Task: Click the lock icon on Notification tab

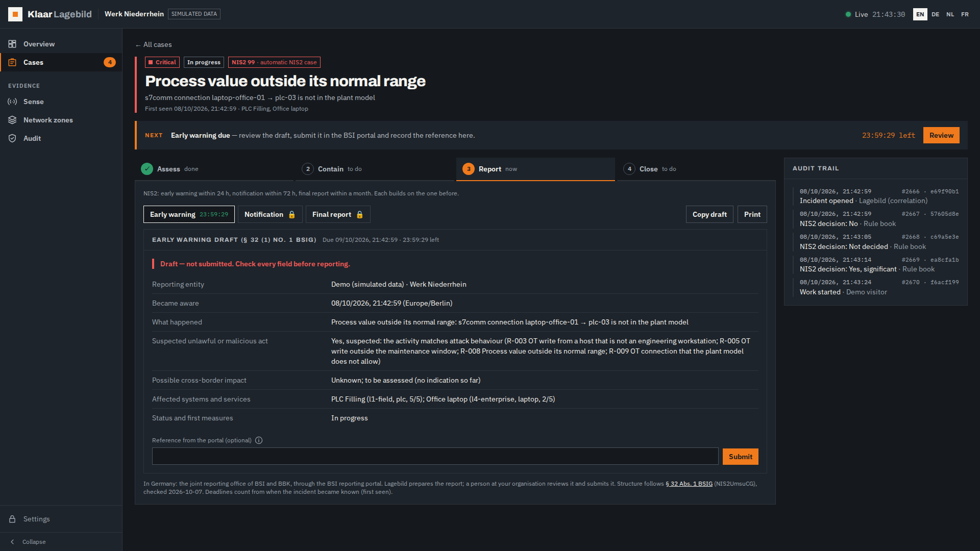Action: coord(292,215)
